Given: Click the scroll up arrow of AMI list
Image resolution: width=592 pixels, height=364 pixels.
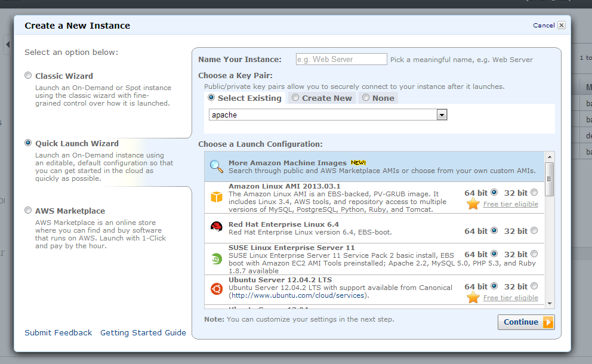Looking at the screenshot, I should (x=550, y=157).
